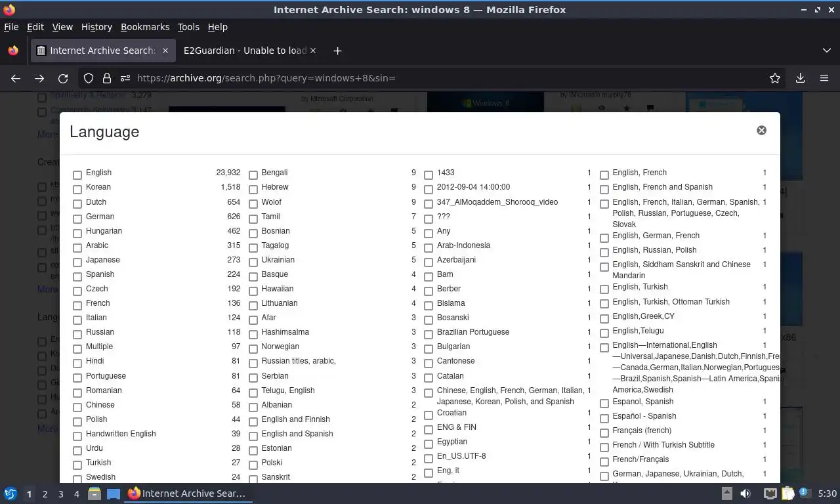Tick the Dutch checkbox
The width and height of the screenshot is (840, 504).
(x=77, y=203)
